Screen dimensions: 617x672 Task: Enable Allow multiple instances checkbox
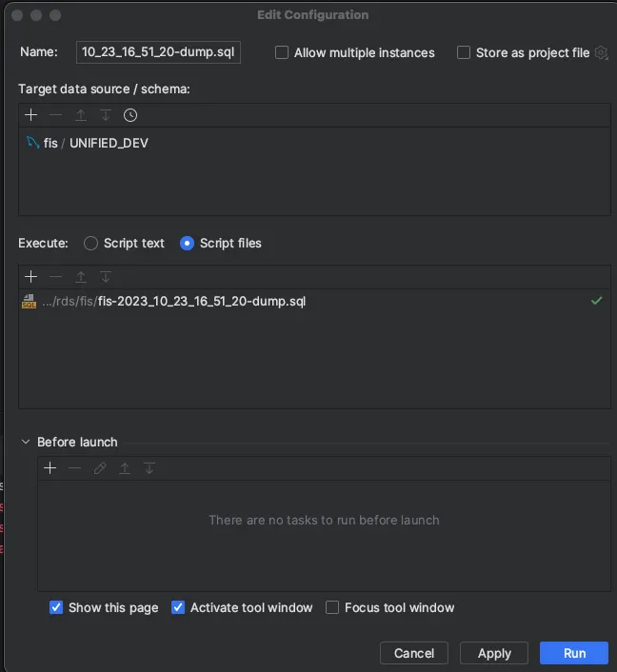point(282,53)
